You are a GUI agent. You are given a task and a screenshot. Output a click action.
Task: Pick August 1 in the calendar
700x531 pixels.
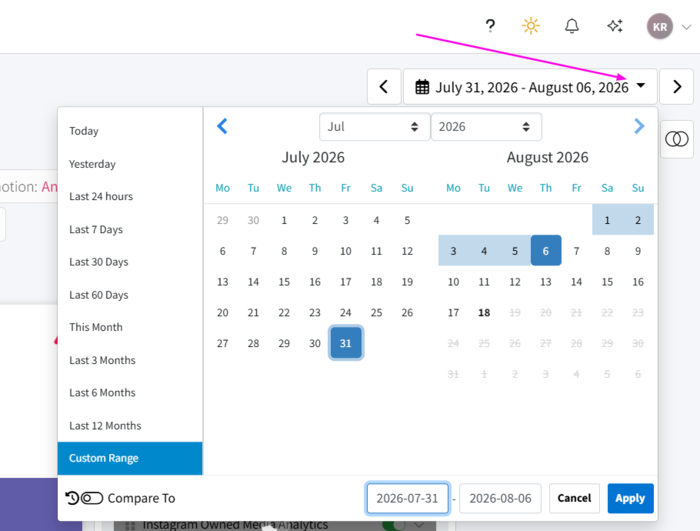tap(607, 220)
